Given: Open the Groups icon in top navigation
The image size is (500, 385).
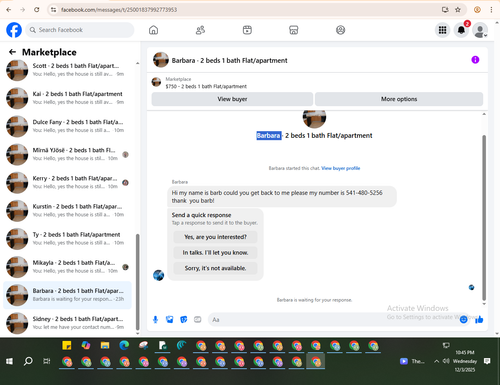Looking at the screenshot, I should (340, 30).
